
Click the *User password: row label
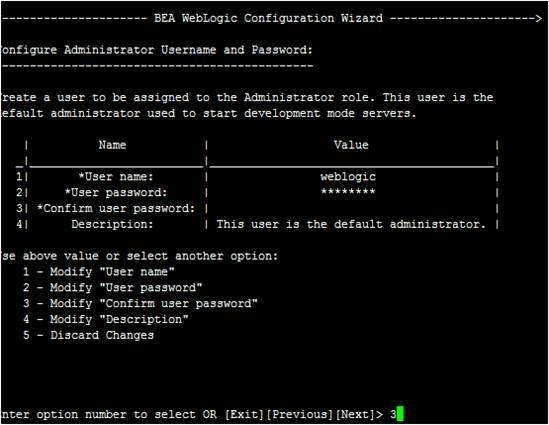pyautogui.click(x=116, y=193)
